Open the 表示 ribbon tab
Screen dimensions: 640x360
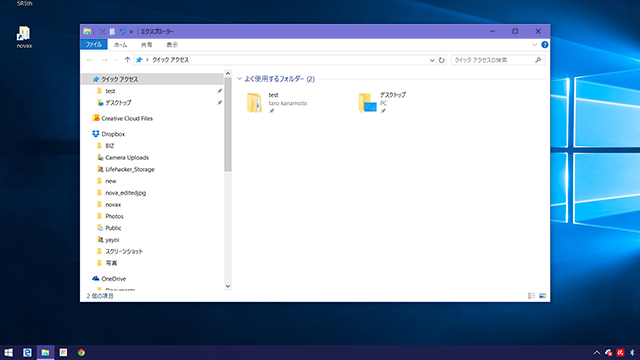(x=172, y=45)
